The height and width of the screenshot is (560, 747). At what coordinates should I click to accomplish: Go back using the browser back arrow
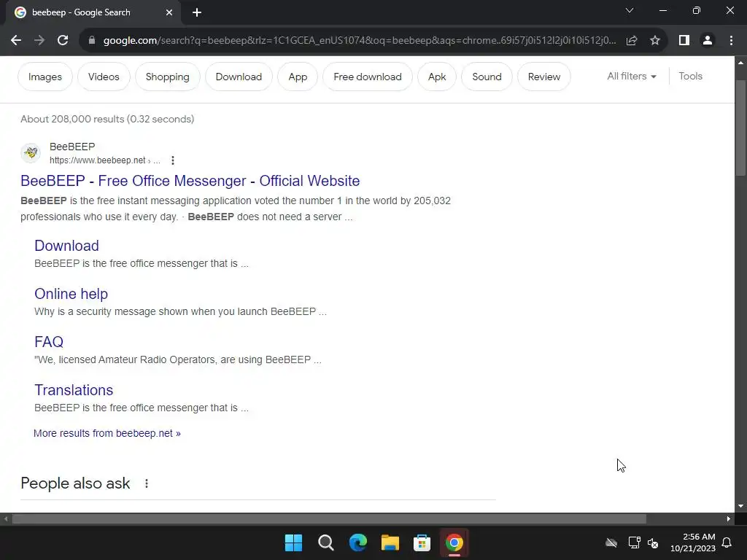pos(16,41)
